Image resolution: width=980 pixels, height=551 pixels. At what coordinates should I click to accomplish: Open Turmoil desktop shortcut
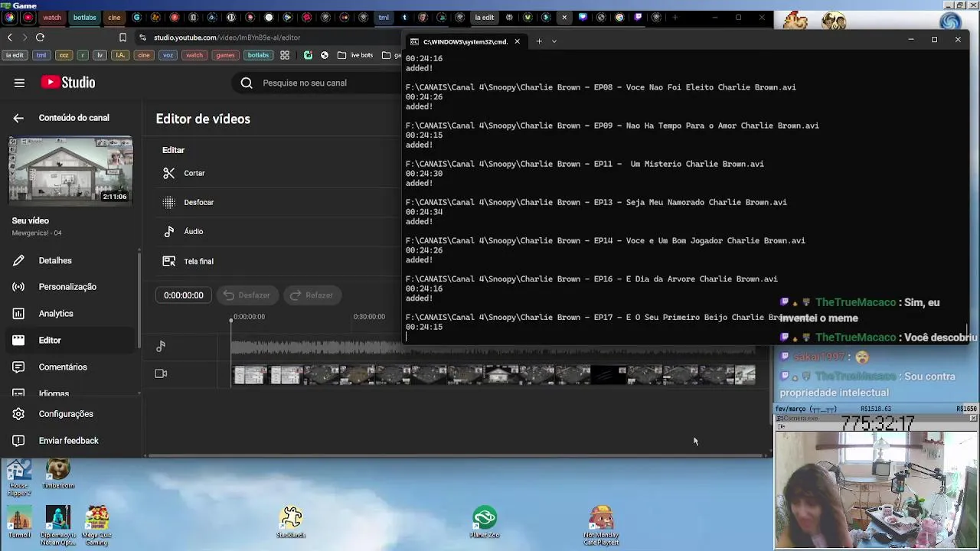19,524
